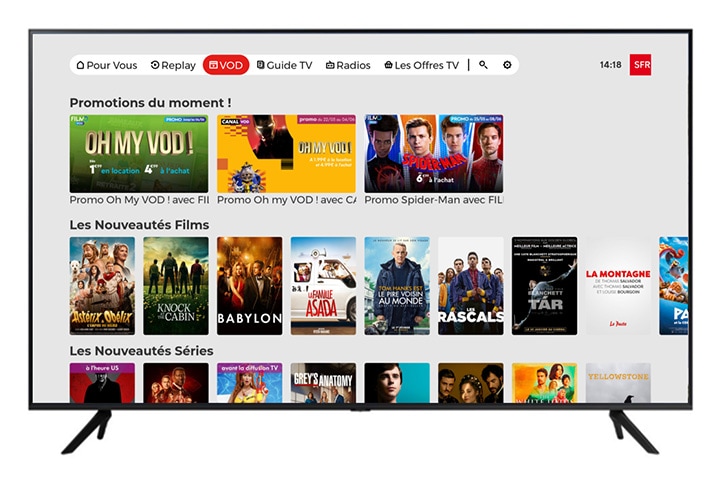Image resolution: width=720 pixels, height=480 pixels.
Task: Open the search magnifier icon
Action: click(483, 65)
